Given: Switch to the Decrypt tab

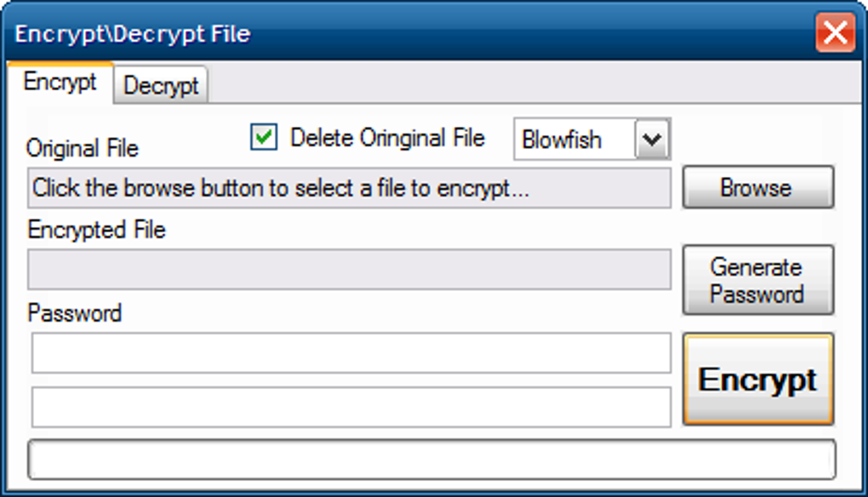Looking at the screenshot, I should (x=161, y=86).
